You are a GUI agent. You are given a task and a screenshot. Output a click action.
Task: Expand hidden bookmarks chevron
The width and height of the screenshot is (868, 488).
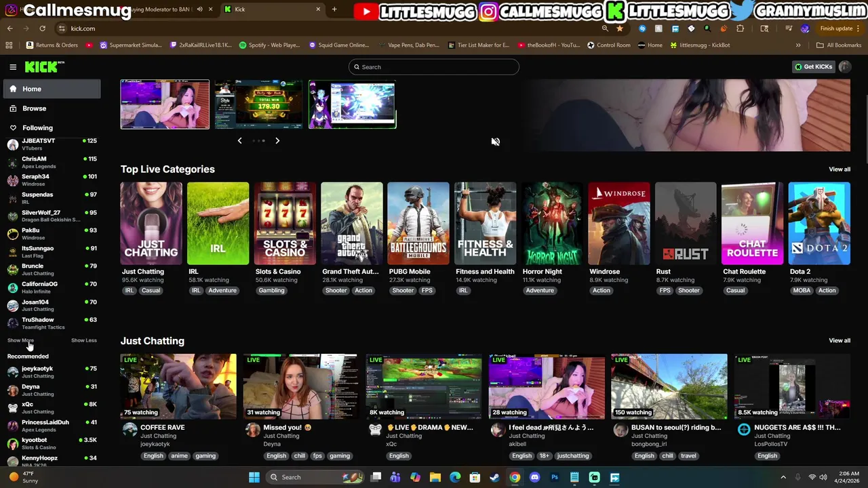coord(798,45)
